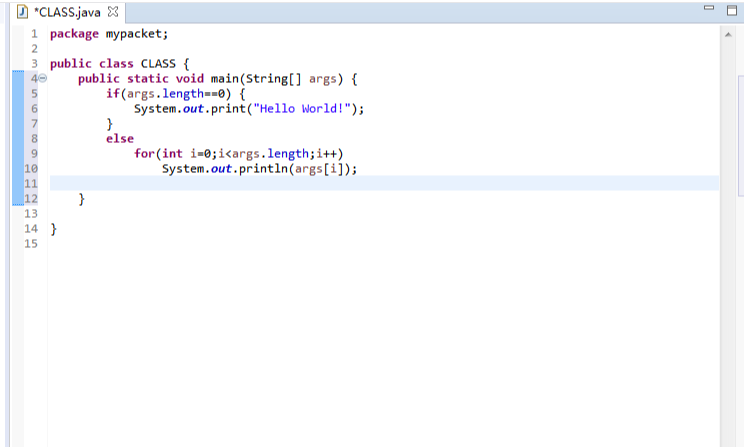Viewport: 744px width, 447px height.
Task: Click line number 1 in the gutter
Action: 34,34
